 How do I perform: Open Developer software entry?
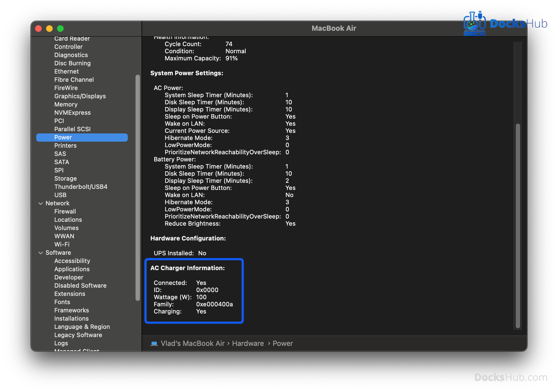click(69, 277)
